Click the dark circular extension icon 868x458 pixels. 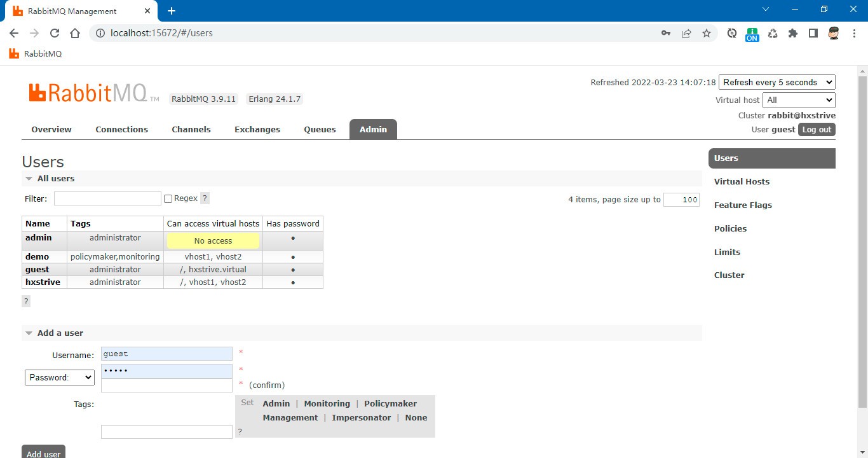pos(732,33)
